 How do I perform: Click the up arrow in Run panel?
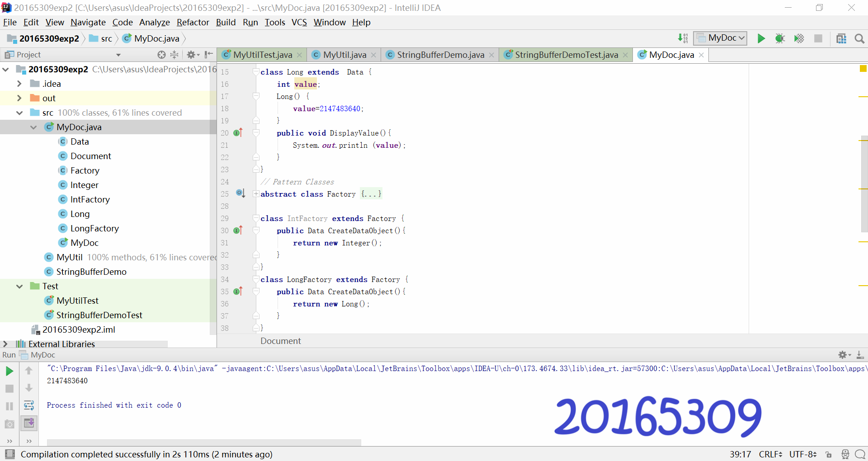[28, 371]
